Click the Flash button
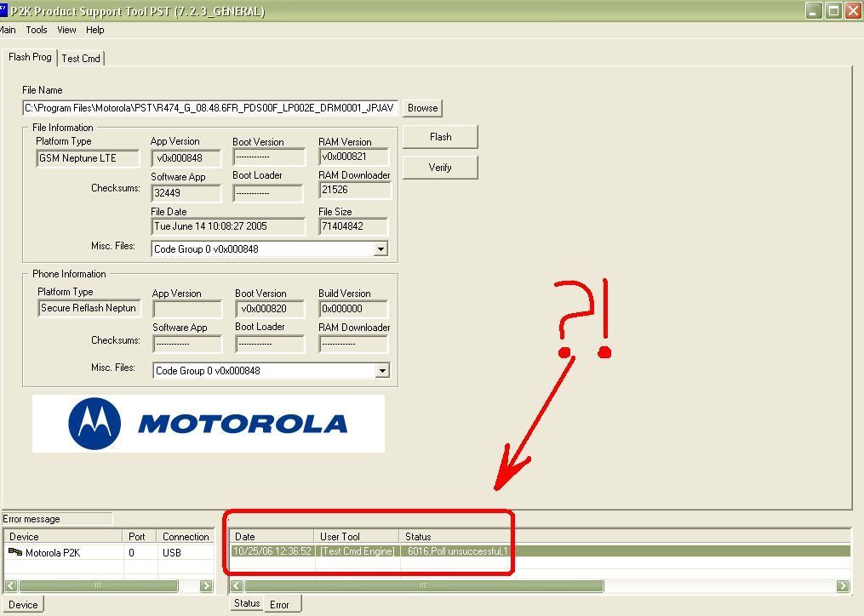Image resolution: width=864 pixels, height=616 pixels. coord(440,137)
